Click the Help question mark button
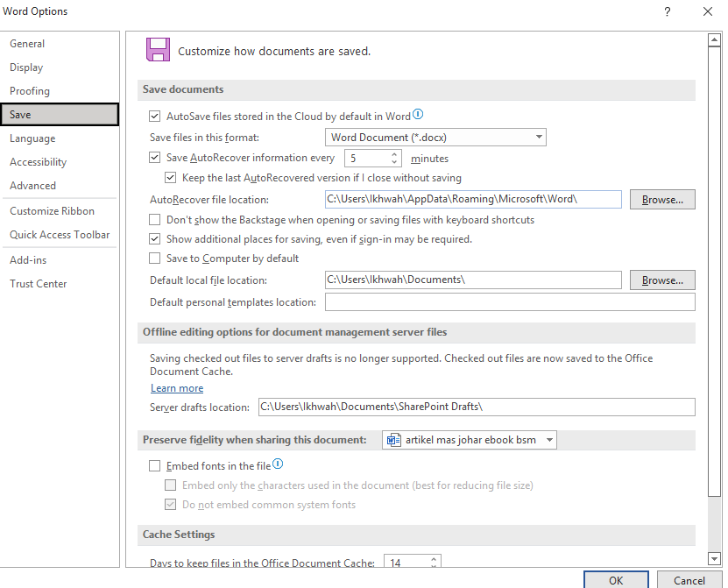This screenshot has width=728, height=588. pos(668,11)
